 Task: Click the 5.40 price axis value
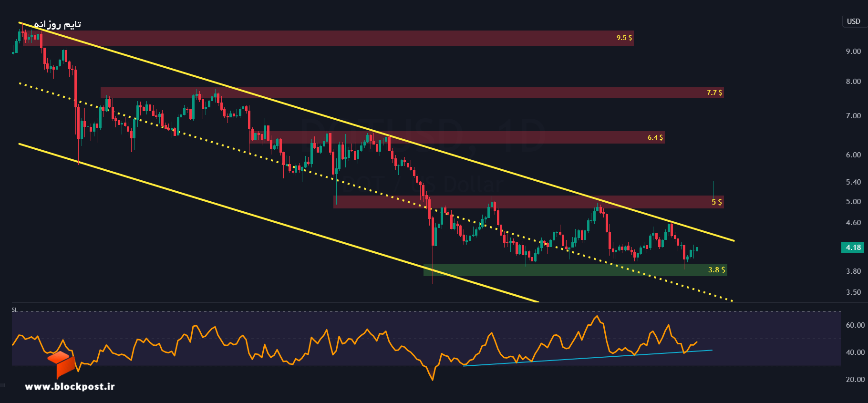point(853,182)
